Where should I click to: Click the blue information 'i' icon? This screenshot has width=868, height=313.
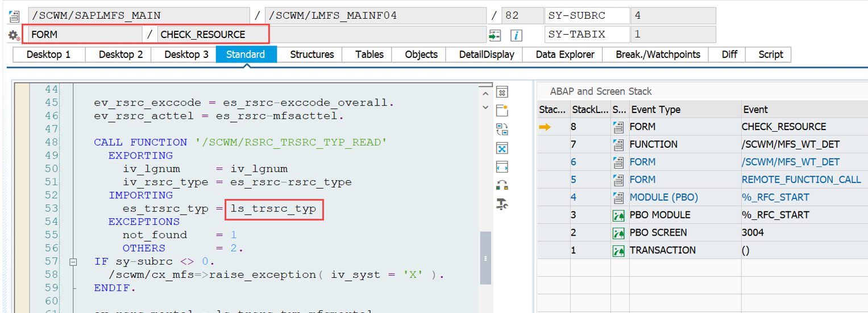(x=516, y=35)
